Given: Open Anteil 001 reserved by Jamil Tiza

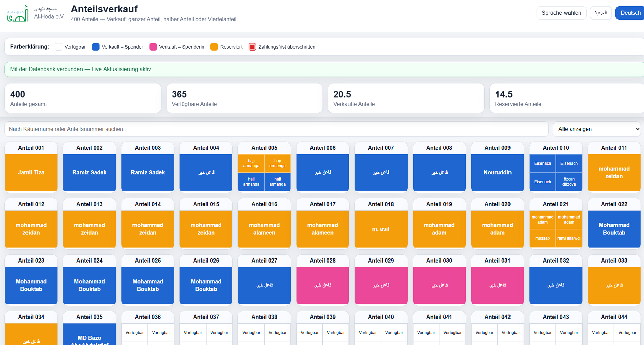Looking at the screenshot, I should (31, 173).
